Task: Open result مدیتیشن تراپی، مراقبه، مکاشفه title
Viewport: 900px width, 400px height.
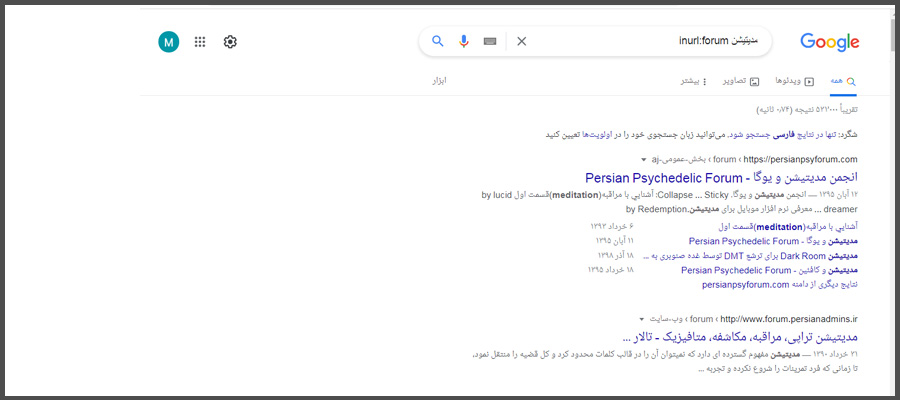Action: pyautogui.click(x=740, y=336)
